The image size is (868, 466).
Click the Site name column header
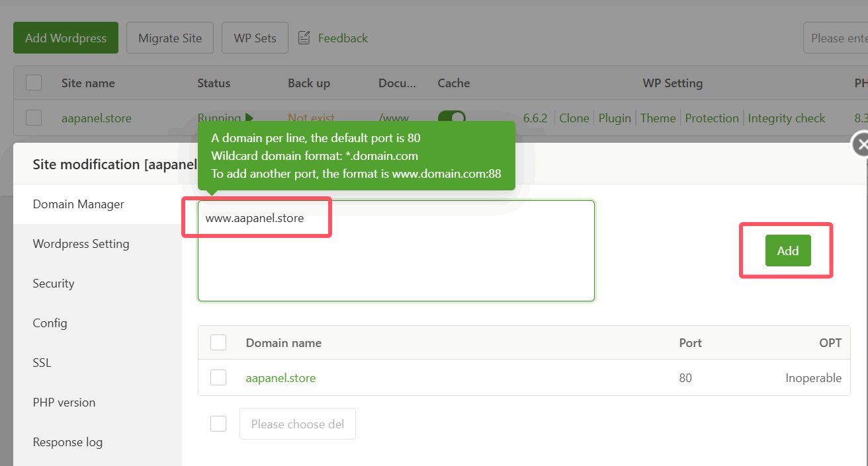(88, 83)
